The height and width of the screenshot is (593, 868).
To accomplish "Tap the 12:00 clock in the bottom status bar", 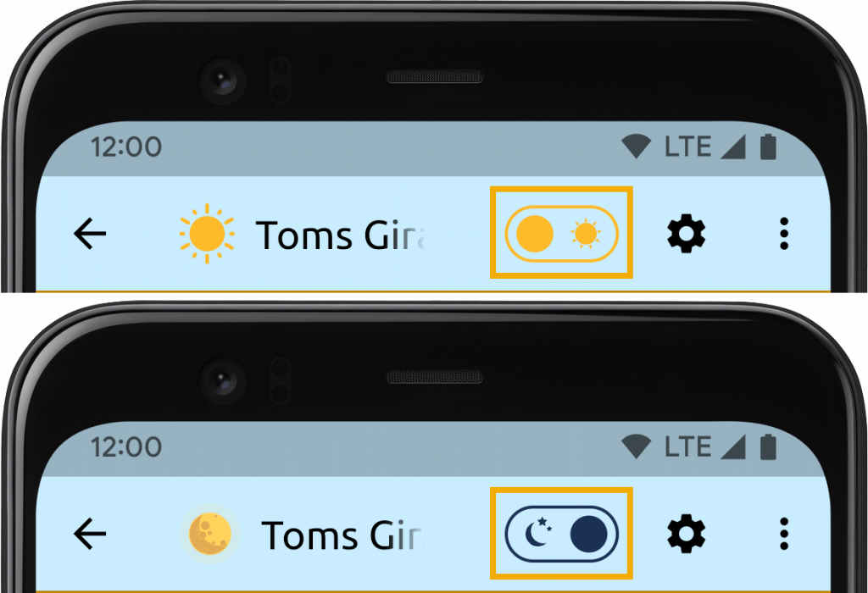I will click(126, 447).
